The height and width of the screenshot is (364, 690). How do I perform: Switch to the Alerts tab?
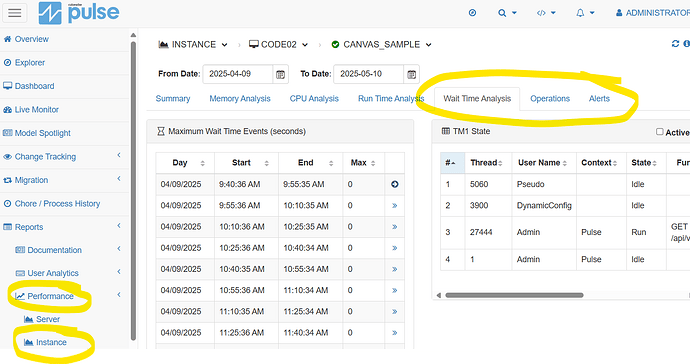point(599,99)
